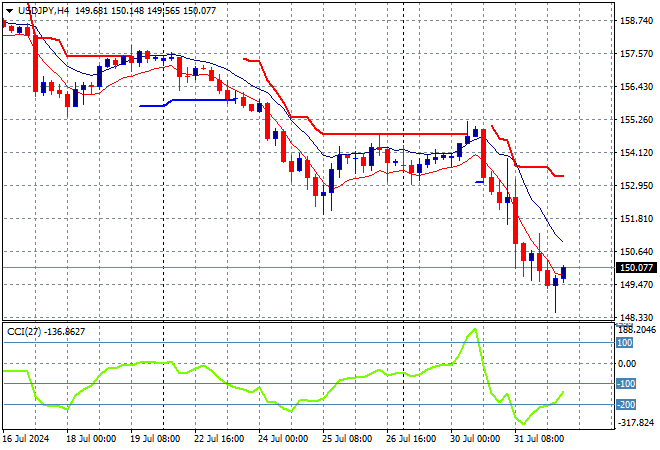Click the USDJPY,H4 symbol title

tap(42, 10)
